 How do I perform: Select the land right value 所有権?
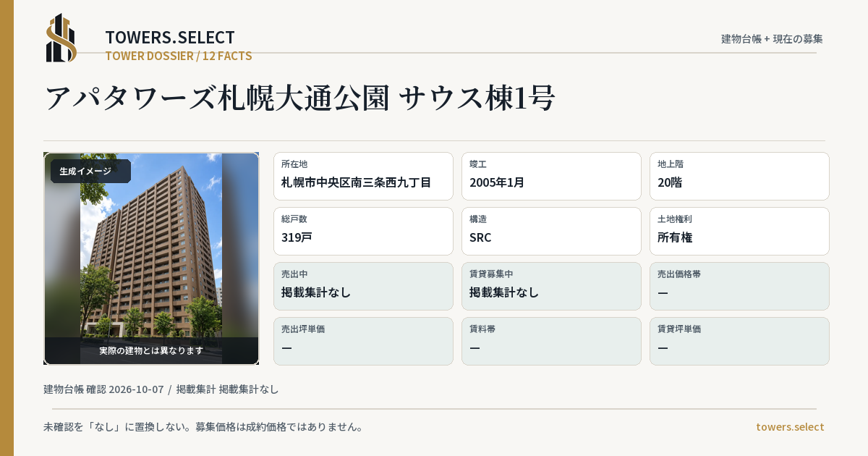click(x=676, y=237)
